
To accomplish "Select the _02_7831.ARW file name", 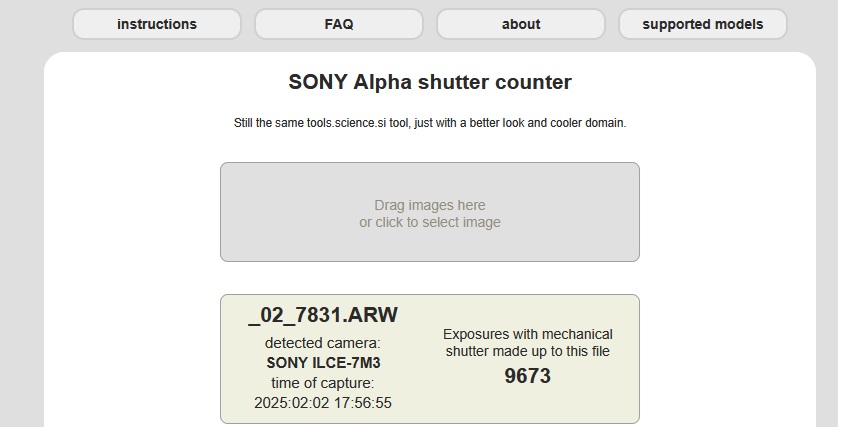I will click(x=323, y=315).
